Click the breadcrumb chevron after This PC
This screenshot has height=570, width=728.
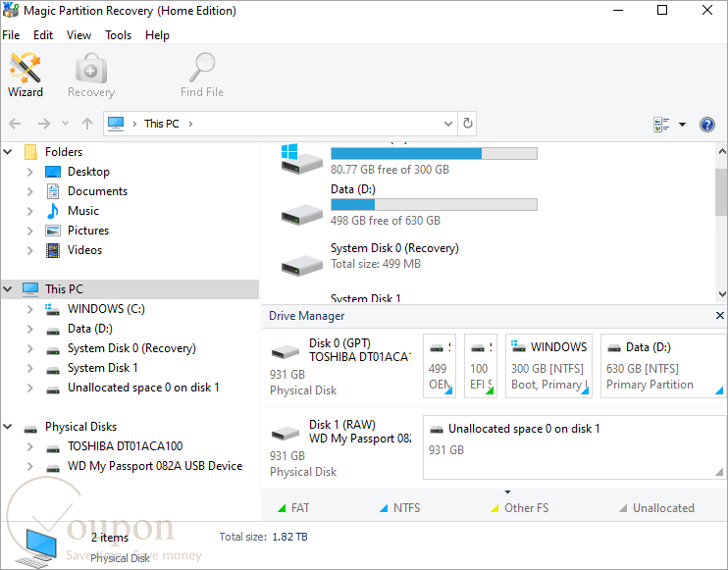click(x=190, y=124)
